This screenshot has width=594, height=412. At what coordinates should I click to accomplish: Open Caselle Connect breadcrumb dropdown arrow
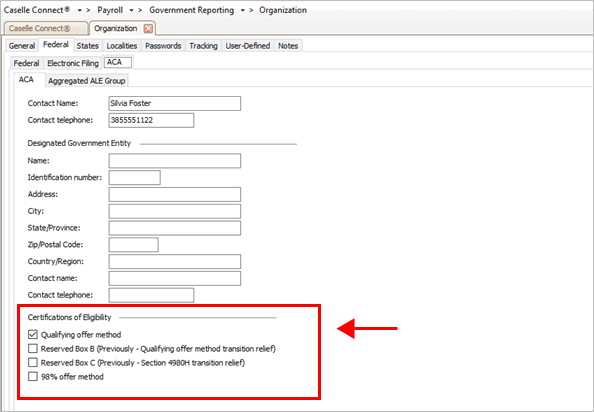80,11
